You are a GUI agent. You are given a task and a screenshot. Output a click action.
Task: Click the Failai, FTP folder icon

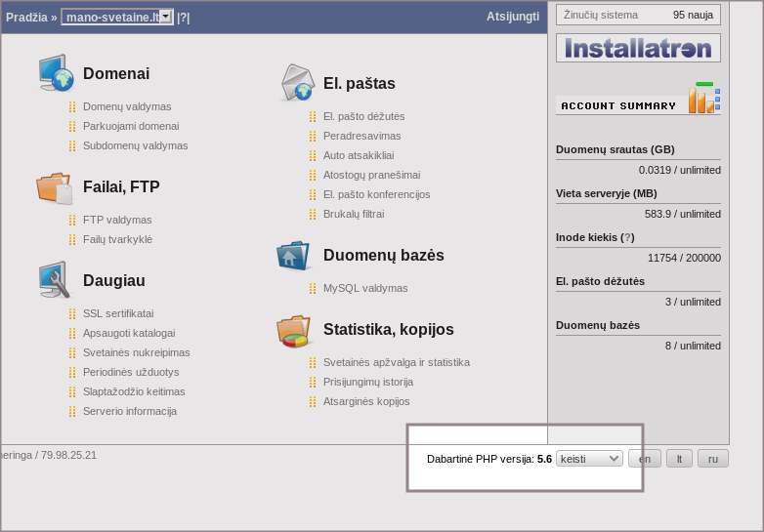point(55,186)
